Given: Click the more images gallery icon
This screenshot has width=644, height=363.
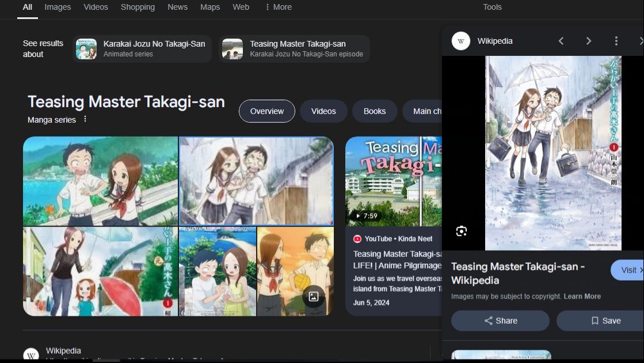Looking at the screenshot, I should (x=314, y=296).
